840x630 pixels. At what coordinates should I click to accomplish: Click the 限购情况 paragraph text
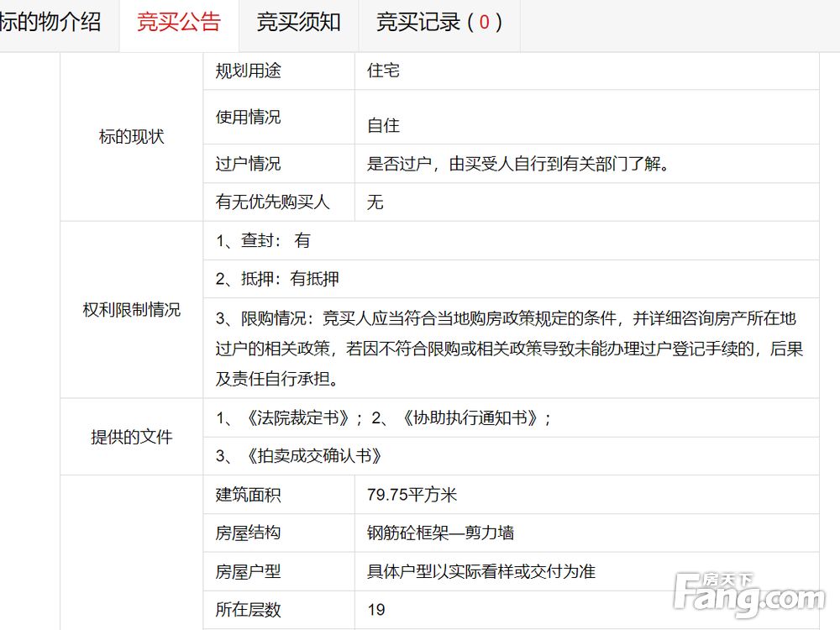click(x=509, y=349)
